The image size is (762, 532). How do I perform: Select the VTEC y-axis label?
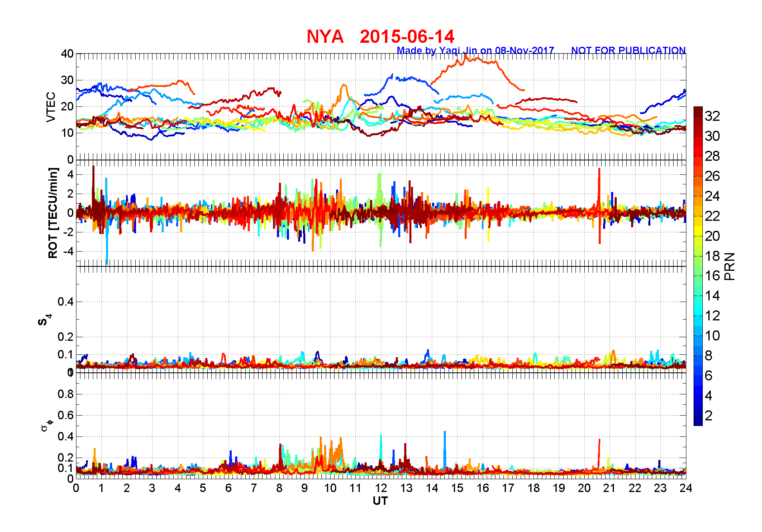point(51,107)
